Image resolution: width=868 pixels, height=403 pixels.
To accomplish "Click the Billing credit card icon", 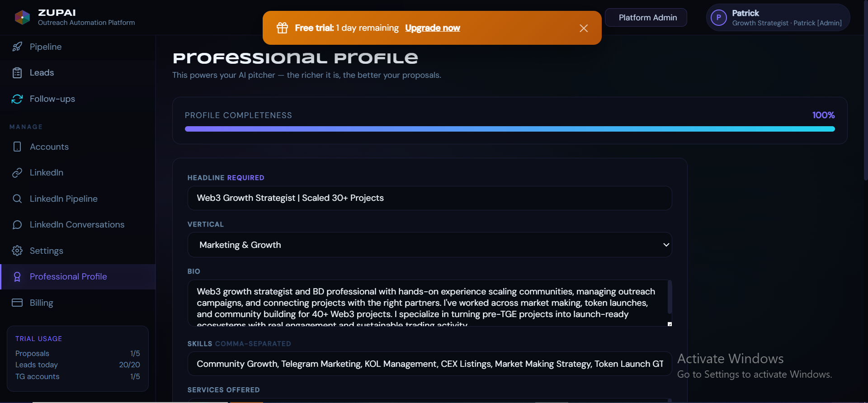I will (x=17, y=303).
